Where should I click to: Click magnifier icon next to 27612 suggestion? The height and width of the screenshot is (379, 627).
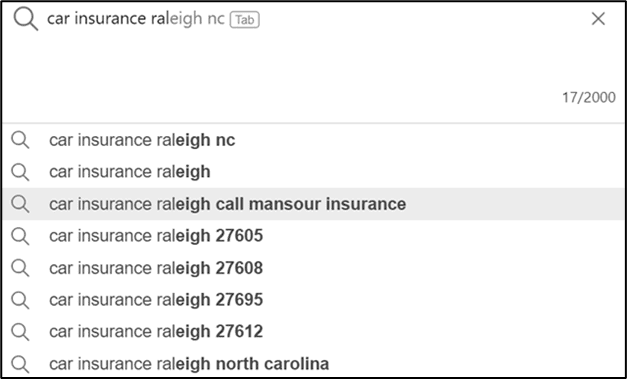pyautogui.click(x=20, y=332)
